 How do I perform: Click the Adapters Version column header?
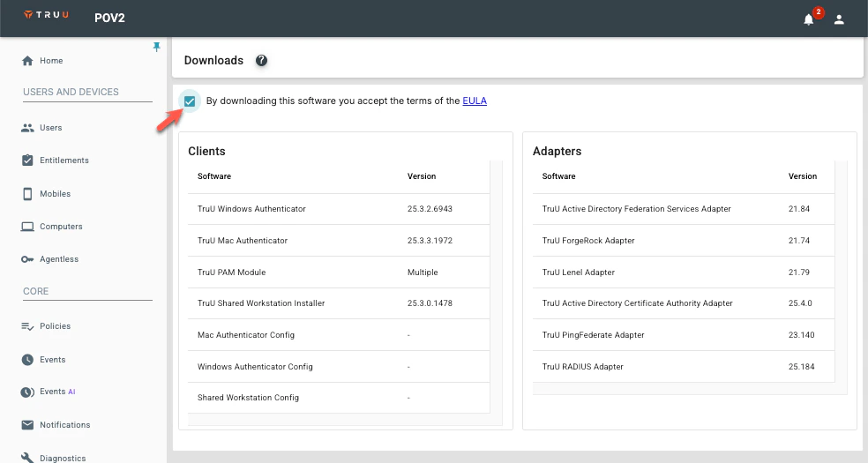tap(803, 176)
